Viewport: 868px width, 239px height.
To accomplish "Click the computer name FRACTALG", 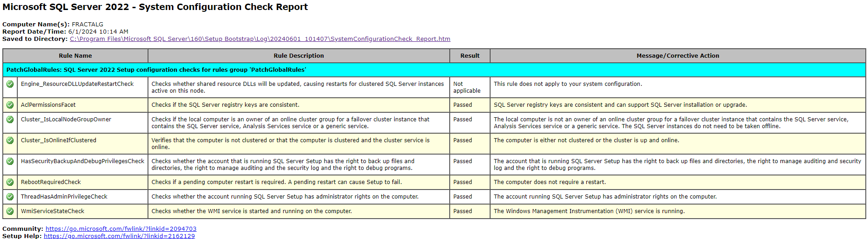I will tap(88, 25).
